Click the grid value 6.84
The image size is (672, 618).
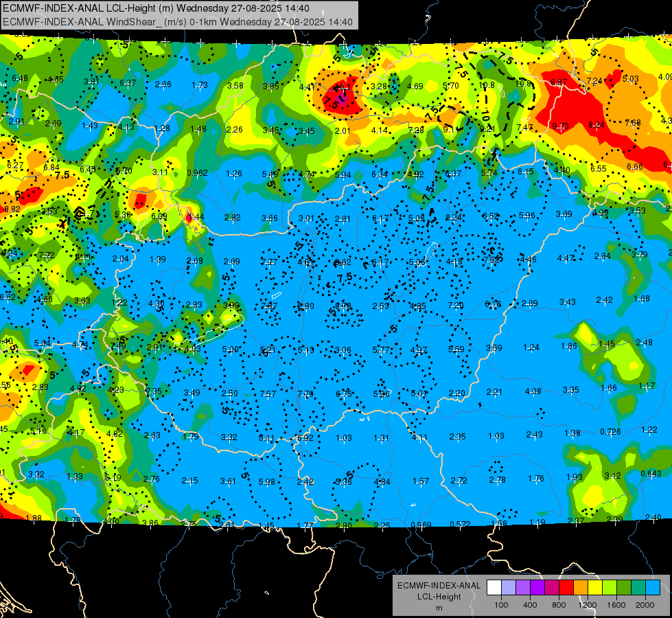tap(51, 168)
